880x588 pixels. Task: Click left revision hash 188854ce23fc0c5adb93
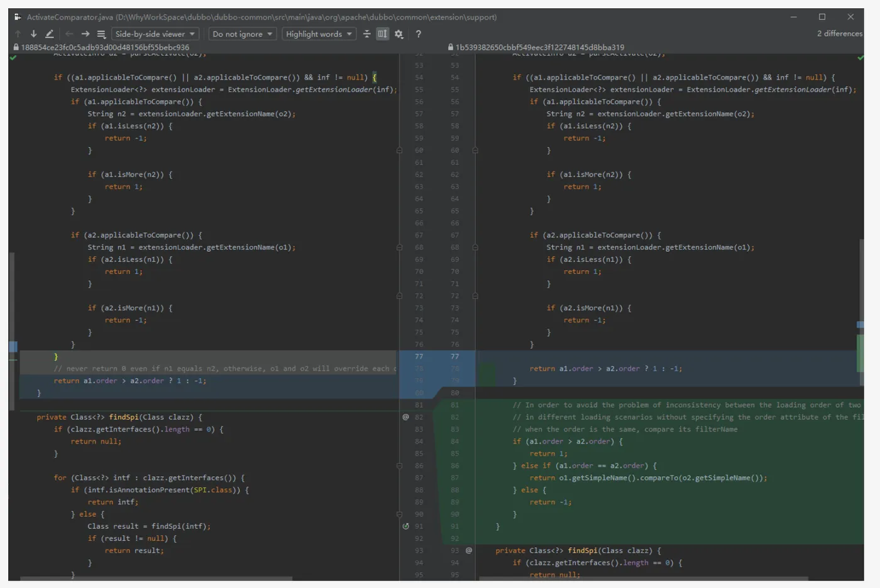click(x=105, y=47)
